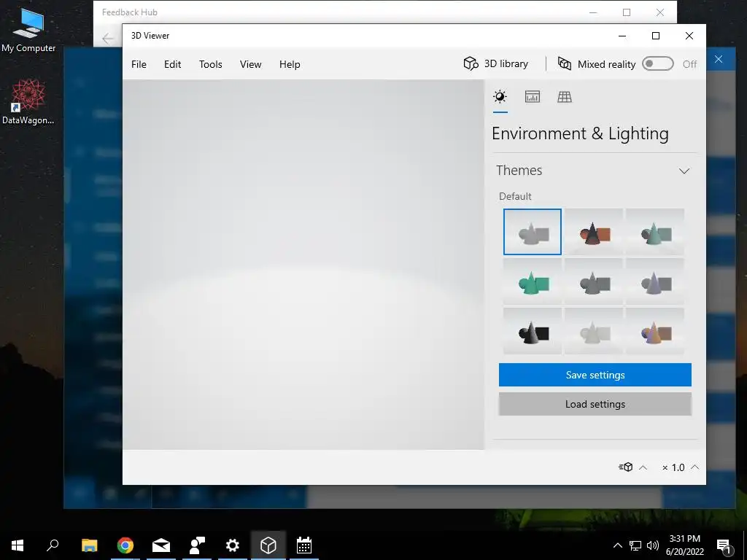Select the orange and black theme thumbnail
Viewport: 747px width, 560px height.
tap(594, 232)
